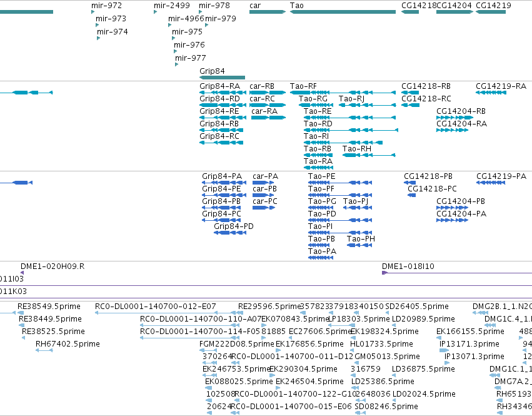Viewport: 532px width, 416px height.
Task: Open the Grip84-RC transcript
Action: (221, 143)
